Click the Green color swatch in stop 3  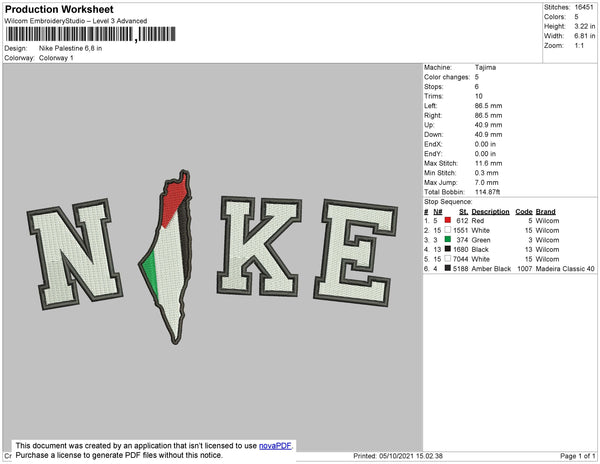point(448,239)
